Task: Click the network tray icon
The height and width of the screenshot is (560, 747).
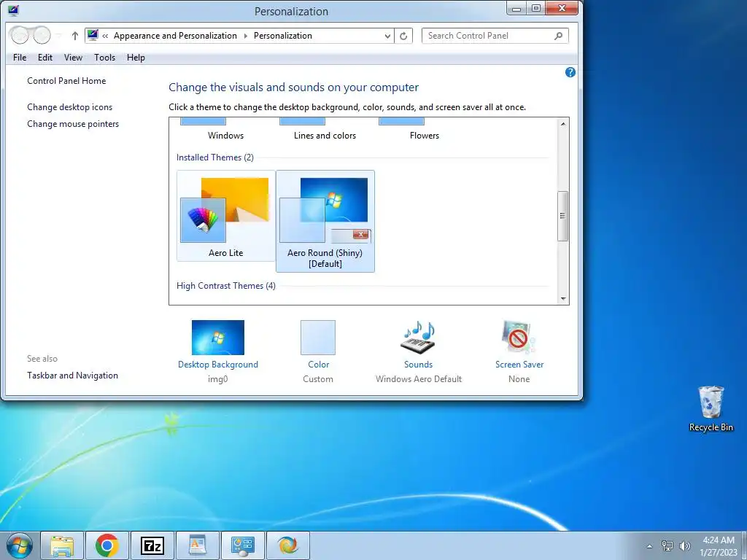Action: (667, 545)
